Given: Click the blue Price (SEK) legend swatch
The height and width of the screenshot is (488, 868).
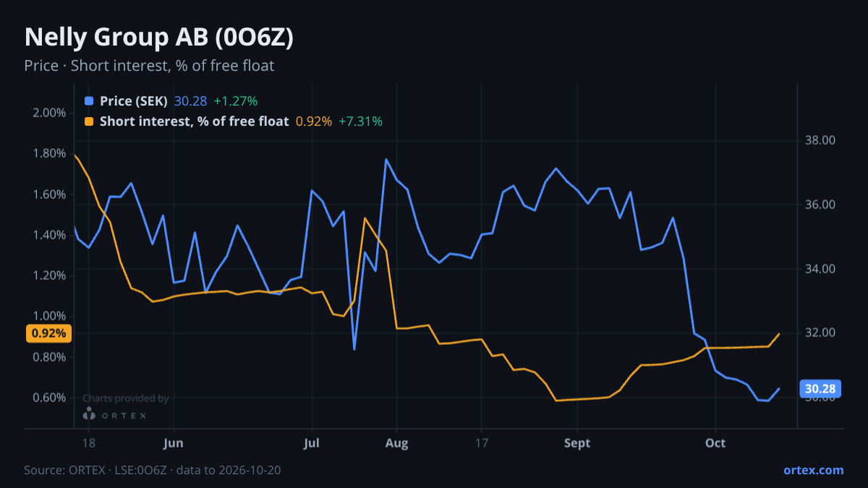Looking at the screenshot, I should point(89,101).
